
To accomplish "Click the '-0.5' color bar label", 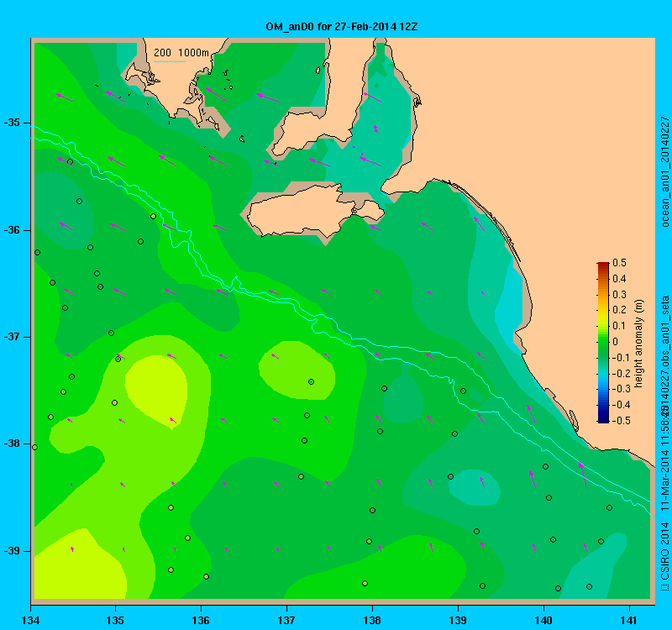I will click(x=620, y=421).
